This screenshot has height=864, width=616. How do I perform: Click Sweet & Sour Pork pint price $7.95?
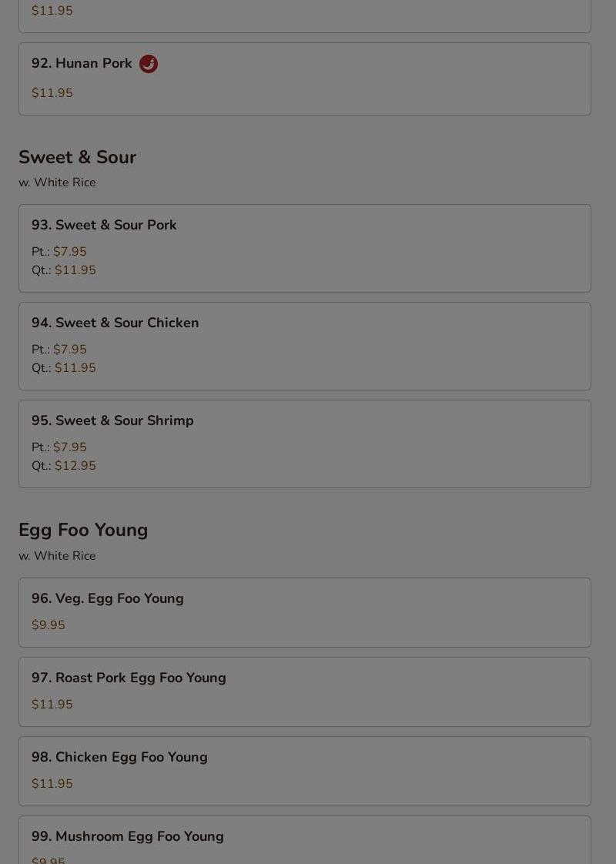(70, 251)
